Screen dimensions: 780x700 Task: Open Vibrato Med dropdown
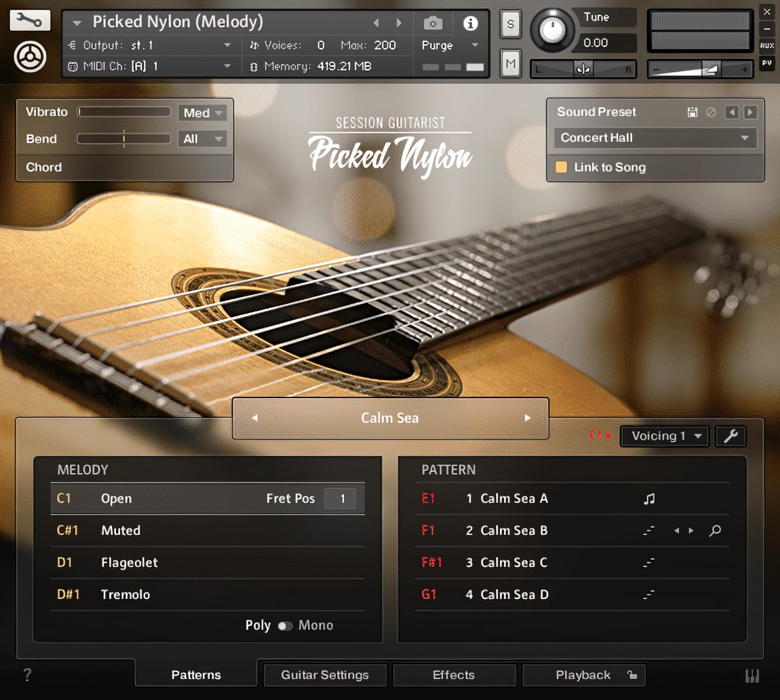click(203, 113)
